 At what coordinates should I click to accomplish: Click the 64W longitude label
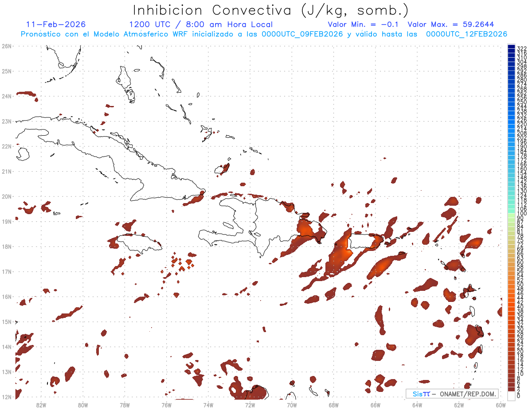(417, 405)
